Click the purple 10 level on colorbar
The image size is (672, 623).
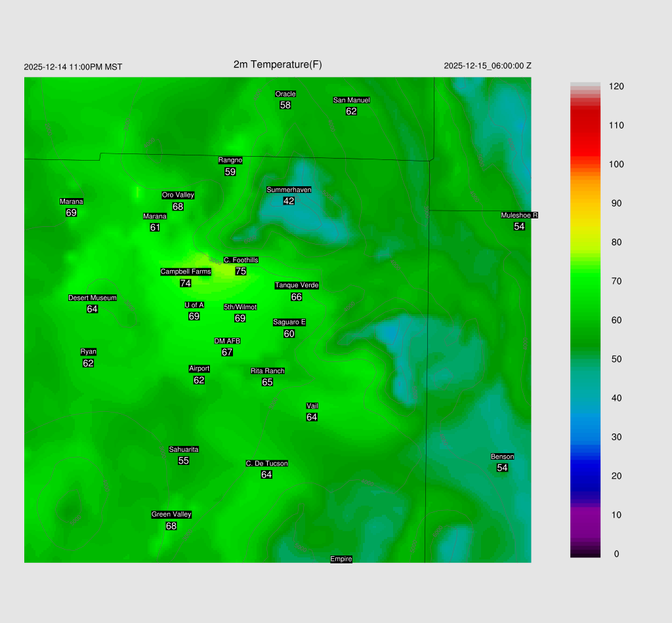tap(585, 515)
